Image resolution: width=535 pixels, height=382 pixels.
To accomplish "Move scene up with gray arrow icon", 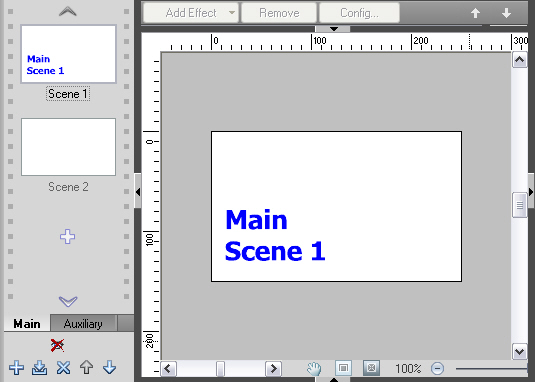I will [87, 368].
